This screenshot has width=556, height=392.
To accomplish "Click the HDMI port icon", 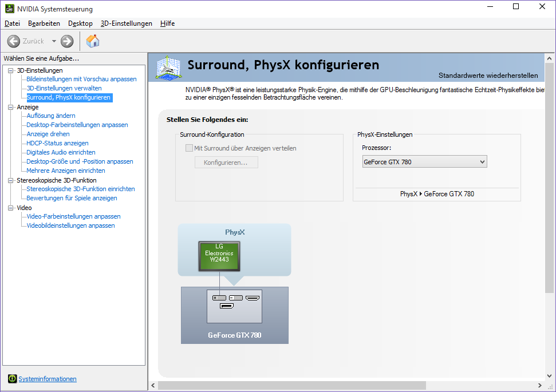I will (x=253, y=298).
